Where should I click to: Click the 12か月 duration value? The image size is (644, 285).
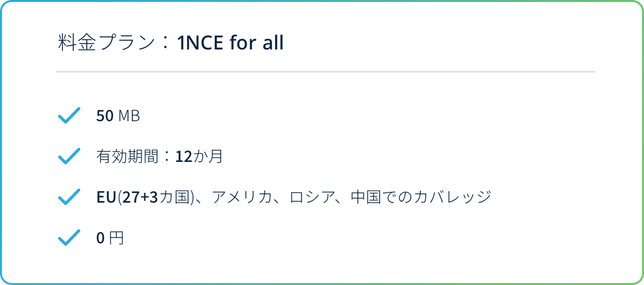click(x=199, y=157)
